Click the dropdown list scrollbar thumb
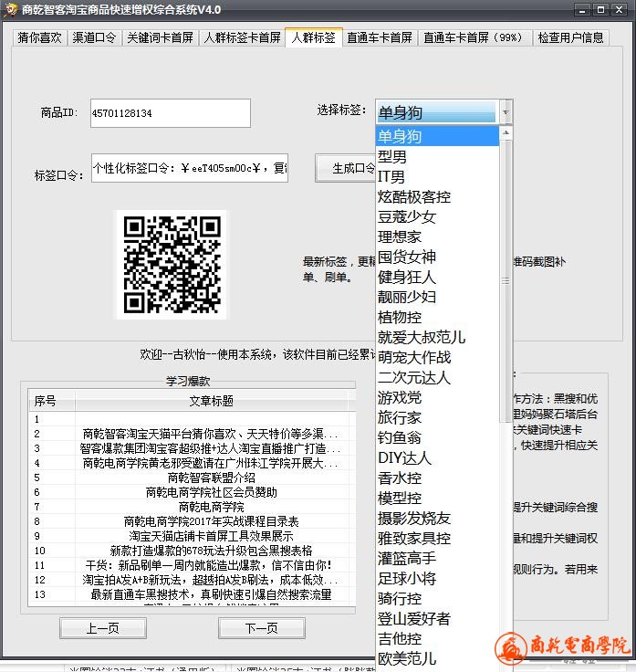The height and width of the screenshot is (672, 636). (506, 280)
